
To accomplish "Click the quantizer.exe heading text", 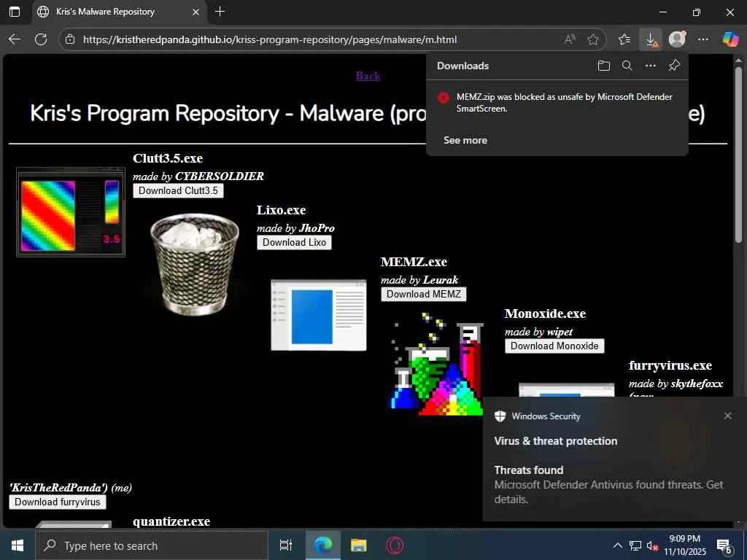I will [x=171, y=521].
